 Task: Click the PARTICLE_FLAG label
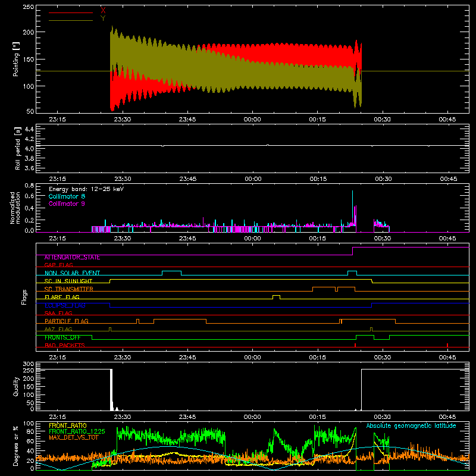pyautogui.click(x=67, y=321)
